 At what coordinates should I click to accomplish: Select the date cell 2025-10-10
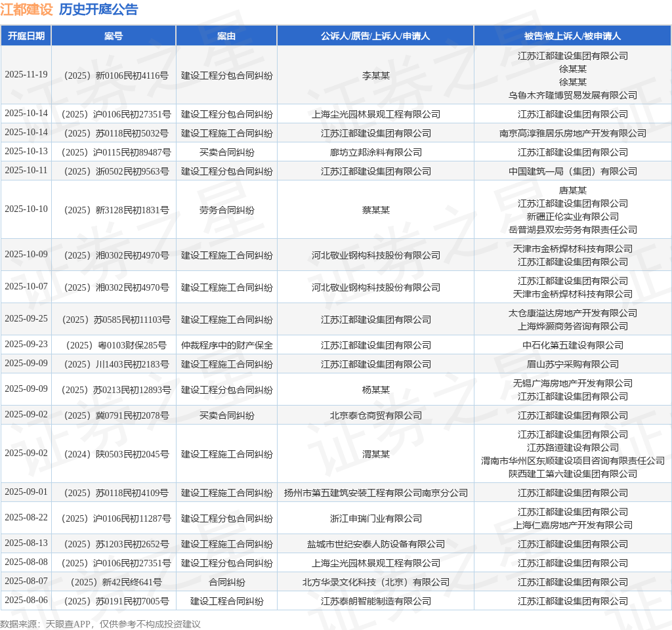click(x=26, y=209)
